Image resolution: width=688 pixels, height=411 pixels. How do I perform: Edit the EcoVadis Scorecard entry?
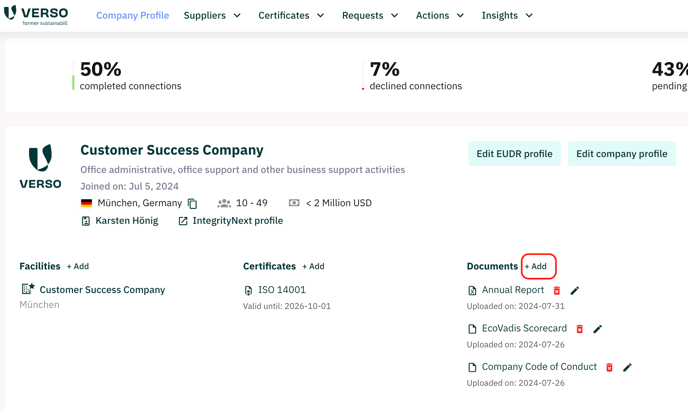coord(598,329)
